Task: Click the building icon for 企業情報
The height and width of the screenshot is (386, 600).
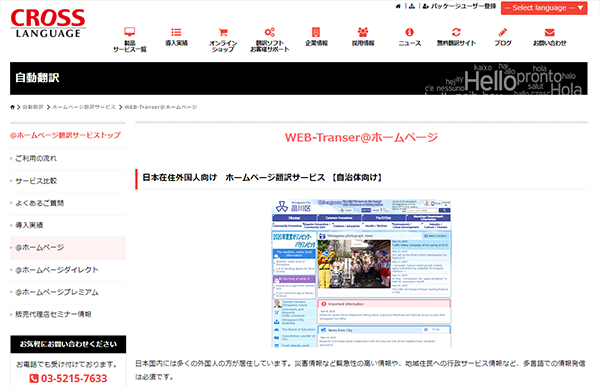Action: [x=316, y=32]
